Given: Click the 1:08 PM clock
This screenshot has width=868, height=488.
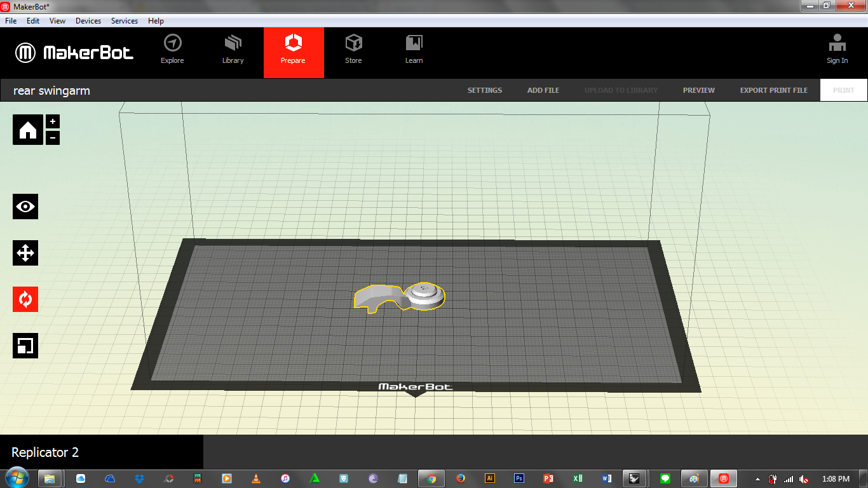Looking at the screenshot, I should [x=836, y=479].
